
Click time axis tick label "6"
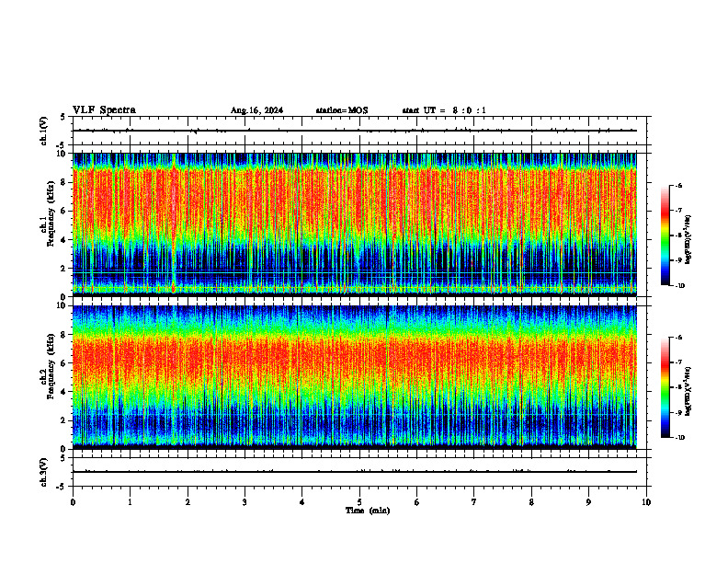pos(417,502)
